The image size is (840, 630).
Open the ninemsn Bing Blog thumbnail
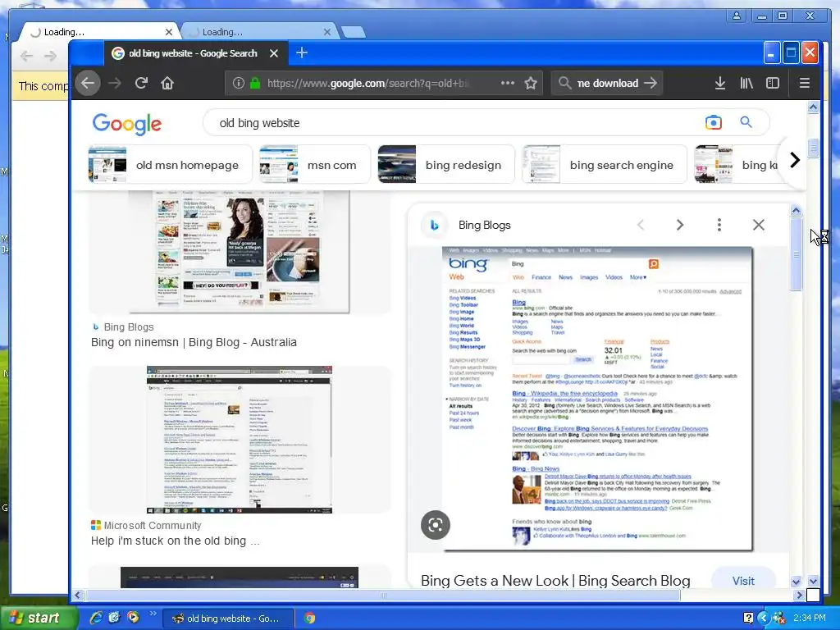pyautogui.click(x=240, y=251)
